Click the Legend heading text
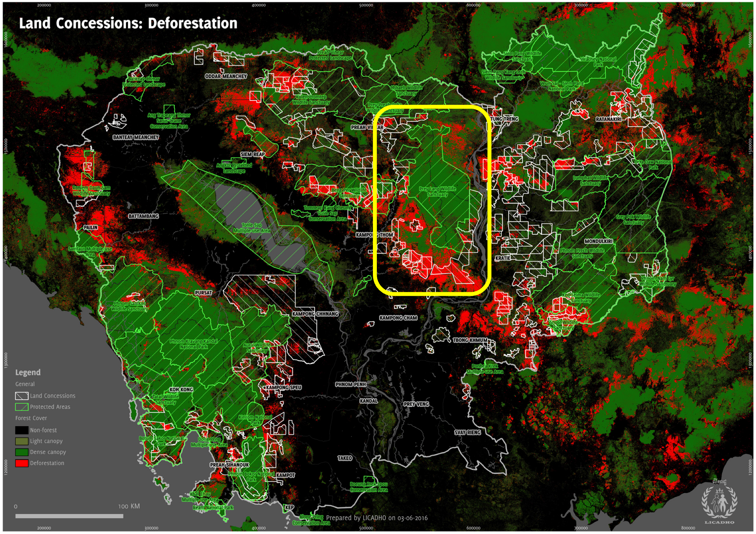 point(28,372)
